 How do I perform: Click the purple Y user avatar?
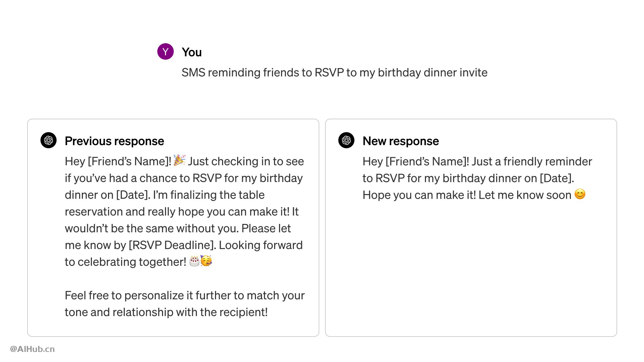(x=165, y=52)
